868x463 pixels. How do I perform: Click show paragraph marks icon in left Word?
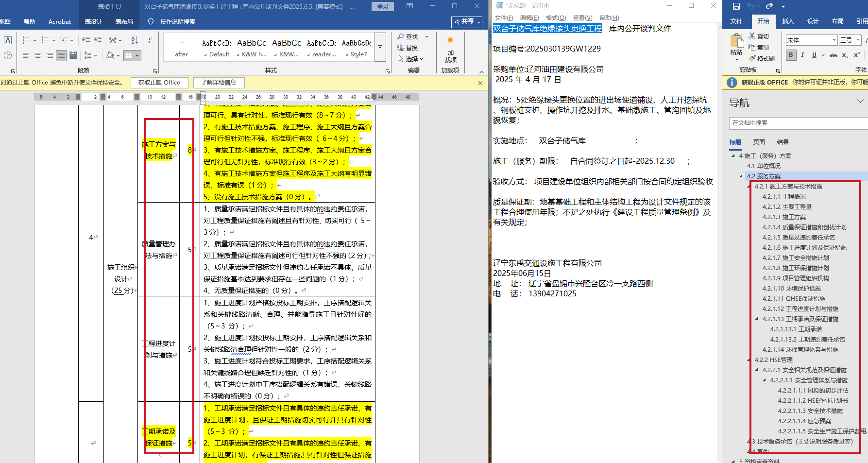pos(150,40)
